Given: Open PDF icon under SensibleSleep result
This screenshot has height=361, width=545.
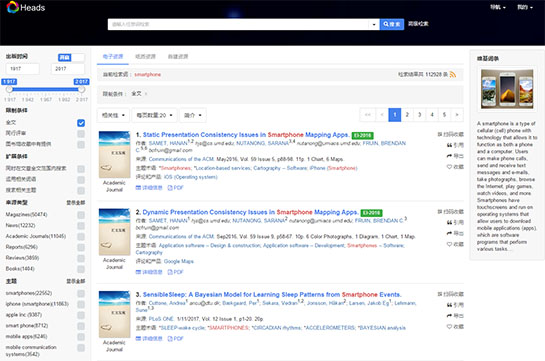Looking at the screenshot, I should point(170,338).
